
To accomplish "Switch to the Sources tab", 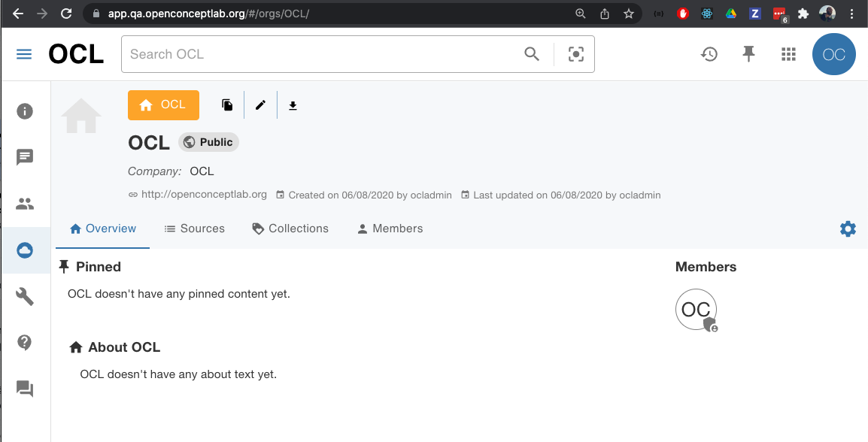I will (194, 229).
